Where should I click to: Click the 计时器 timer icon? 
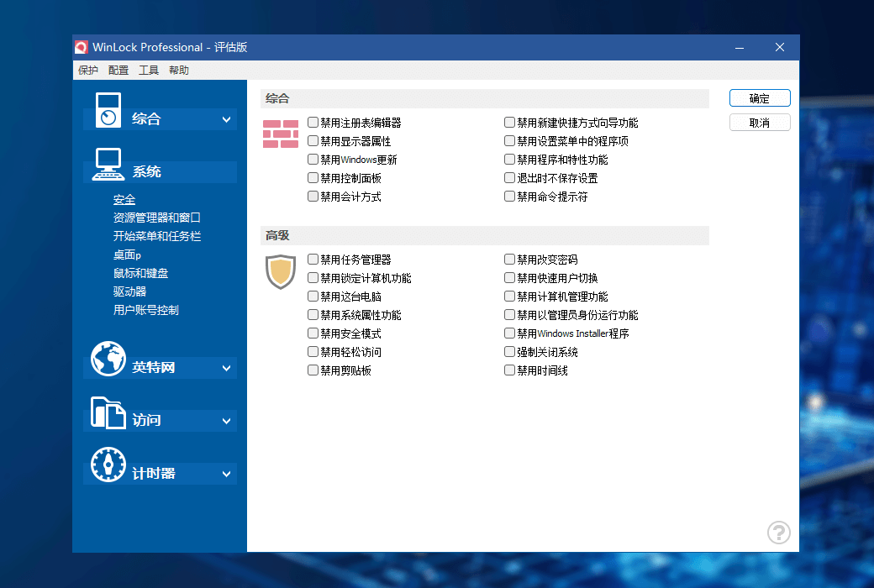(108, 465)
